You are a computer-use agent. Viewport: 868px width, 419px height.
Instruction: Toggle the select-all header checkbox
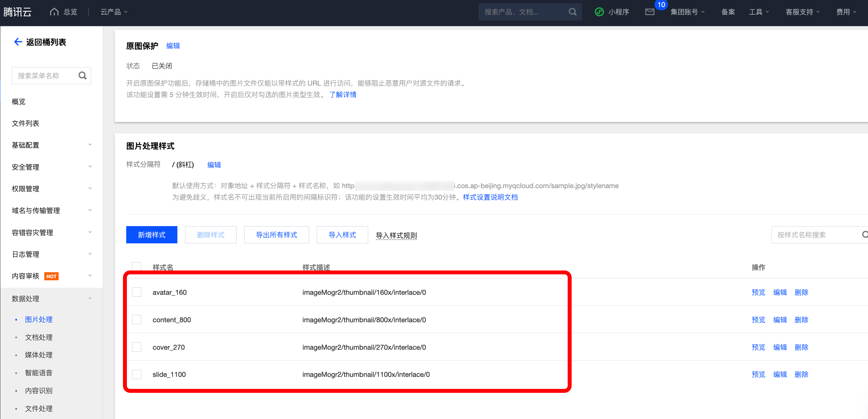point(136,266)
